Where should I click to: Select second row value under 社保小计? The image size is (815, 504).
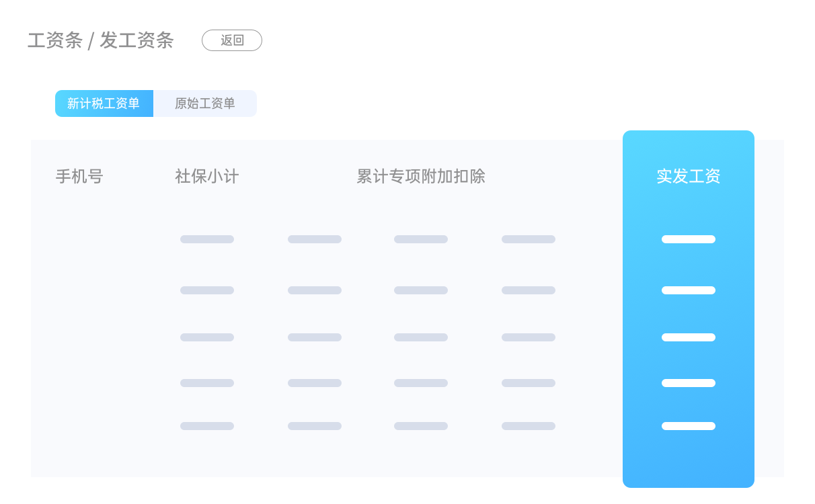pyautogui.click(x=207, y=290)
